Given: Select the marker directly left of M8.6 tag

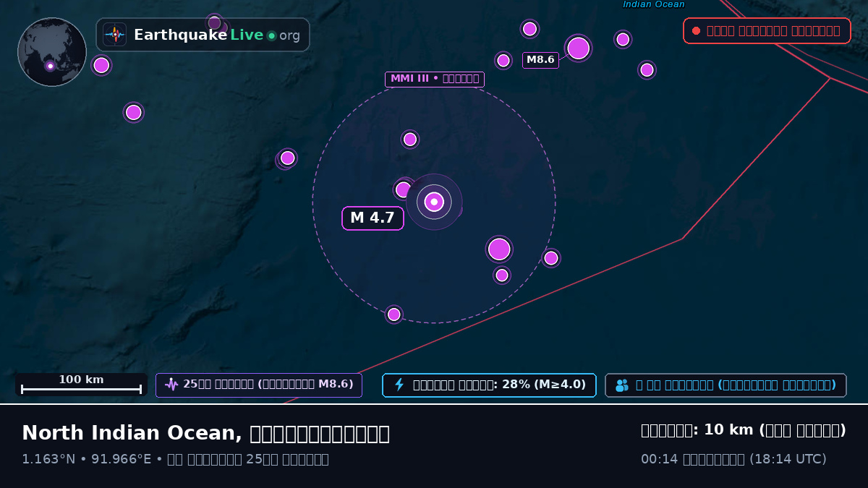Looking at the screenshot, I should click(503, 61).
